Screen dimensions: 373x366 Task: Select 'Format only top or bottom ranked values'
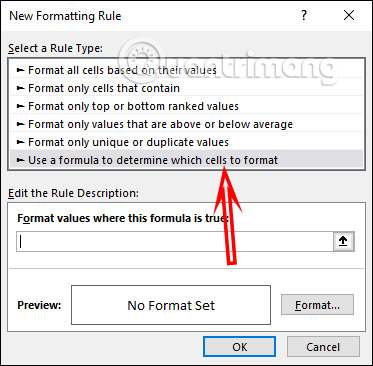pos(187,105)
